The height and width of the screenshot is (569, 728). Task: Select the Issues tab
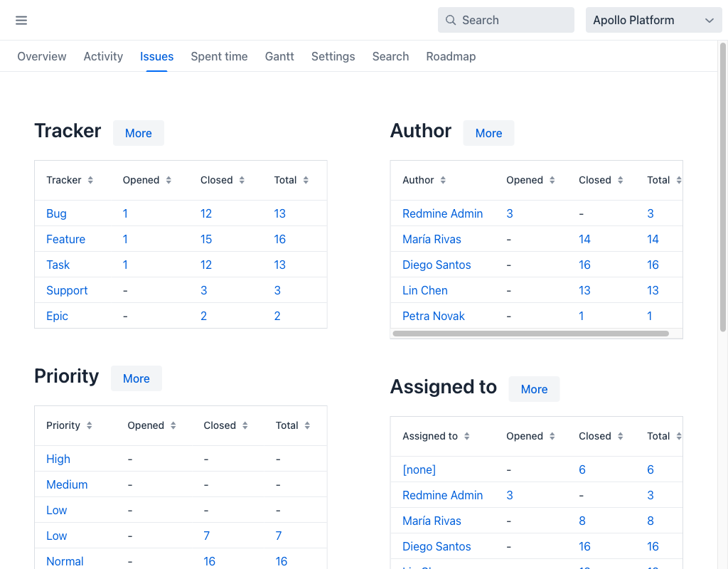[x=156, y=56]
